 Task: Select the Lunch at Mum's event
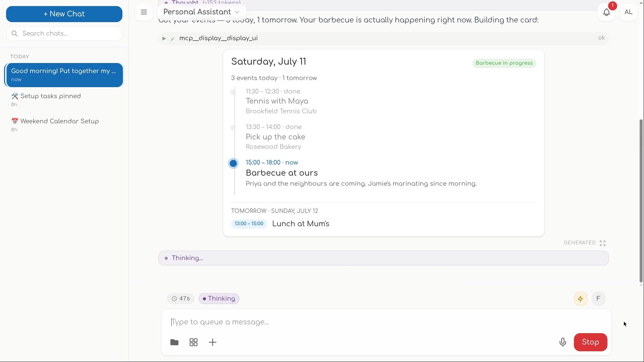(301, 224)
